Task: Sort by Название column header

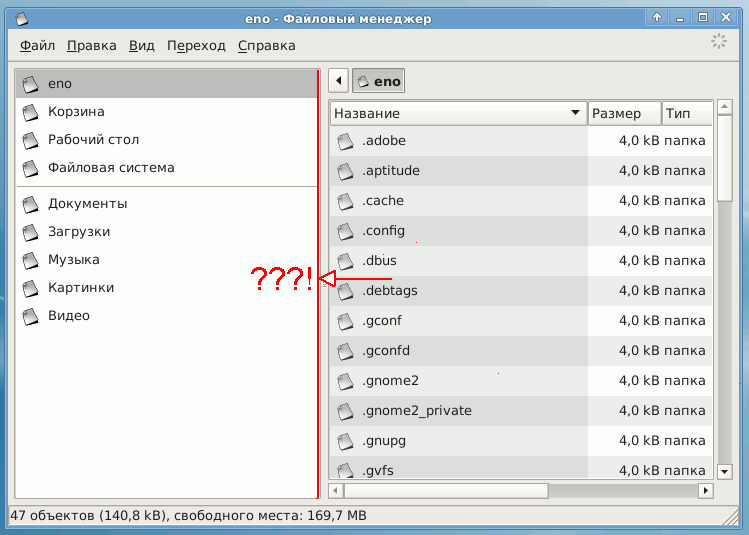Action: pyautogui.click(x=458, y=114)
